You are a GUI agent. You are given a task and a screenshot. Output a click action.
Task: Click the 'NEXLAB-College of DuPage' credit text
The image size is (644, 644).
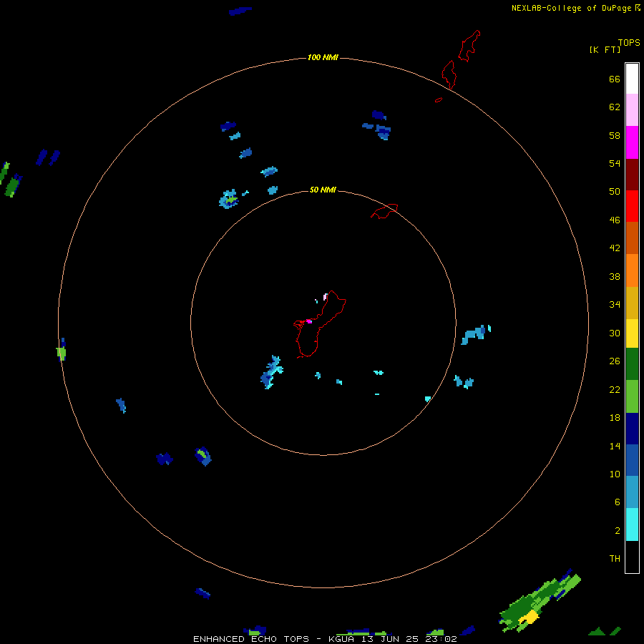point(571,8)
